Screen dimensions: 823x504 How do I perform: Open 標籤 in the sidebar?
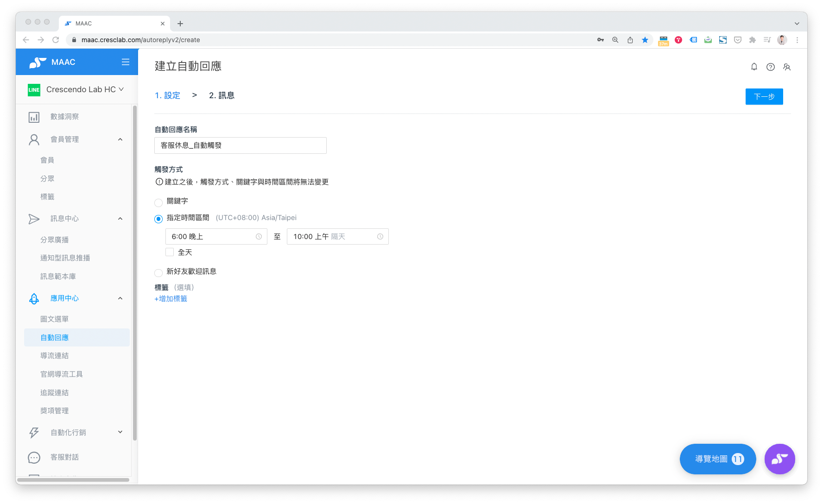[47, 197]
